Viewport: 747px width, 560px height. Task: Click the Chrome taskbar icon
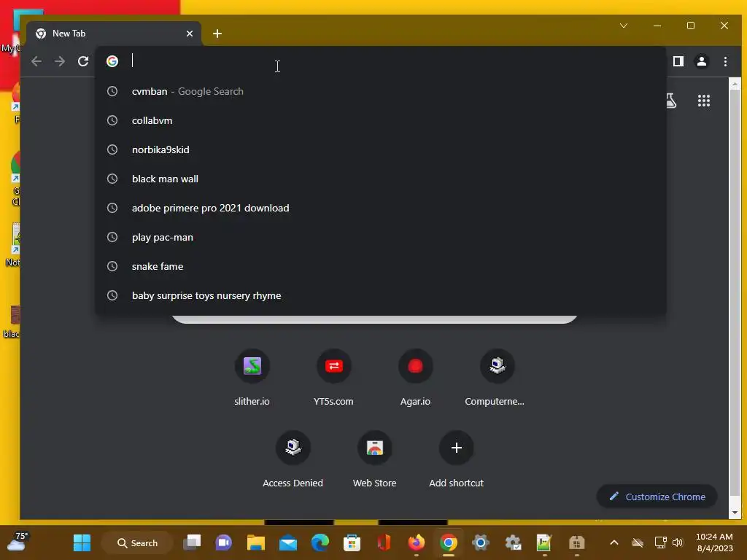coord(449,542)
